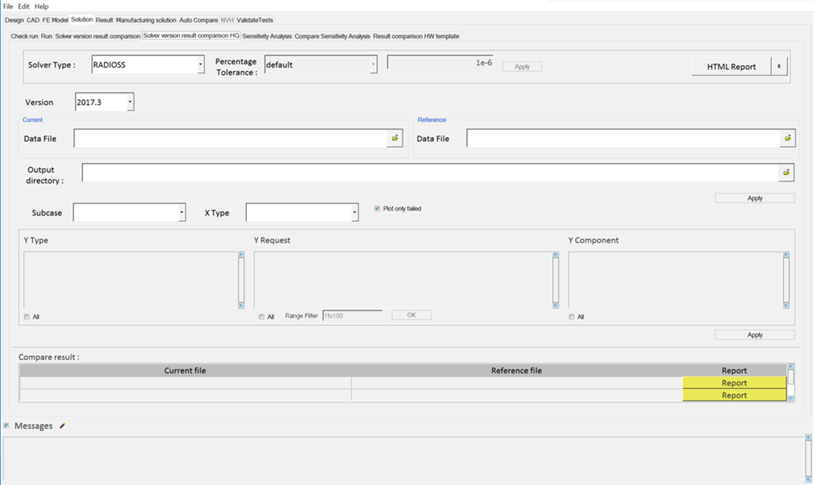
Task: Open the File menu
Action: coord(8,6)
